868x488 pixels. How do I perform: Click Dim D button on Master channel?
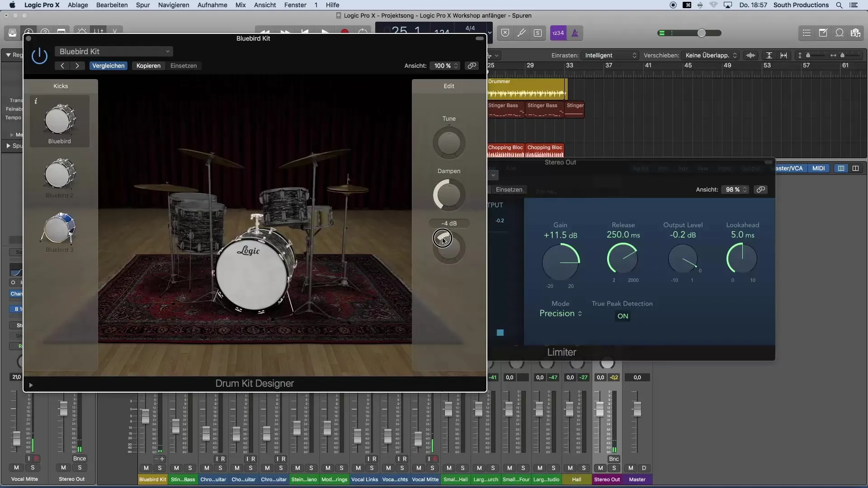tap(644, 468)
